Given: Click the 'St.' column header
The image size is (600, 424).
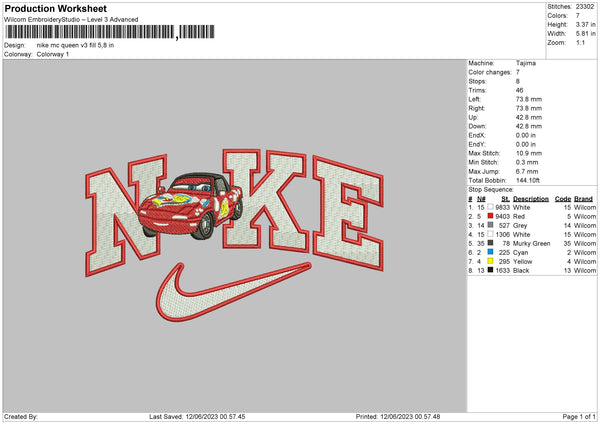Looking at the screenshot, I should [x=505, y=199].
